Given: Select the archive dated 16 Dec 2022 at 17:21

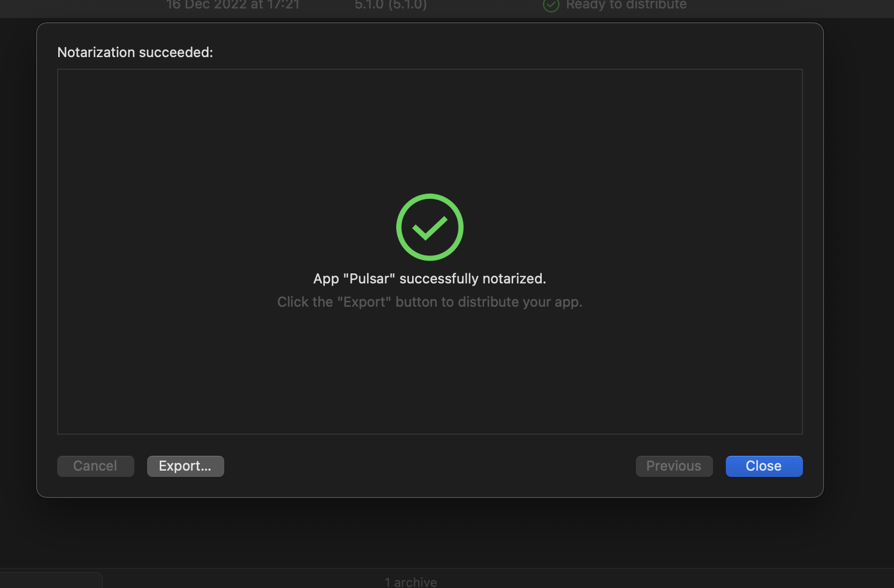Looking at the screenshot, I should click(x=233, y=5).
